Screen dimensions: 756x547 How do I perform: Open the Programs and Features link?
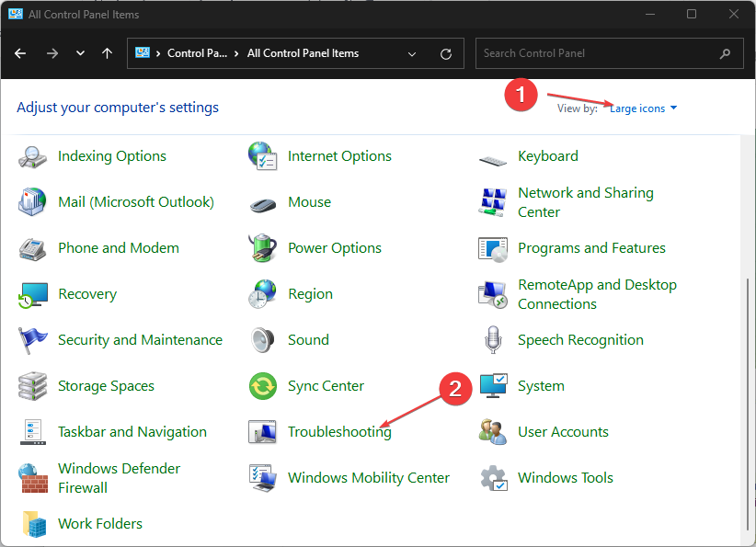click(591, 248)
